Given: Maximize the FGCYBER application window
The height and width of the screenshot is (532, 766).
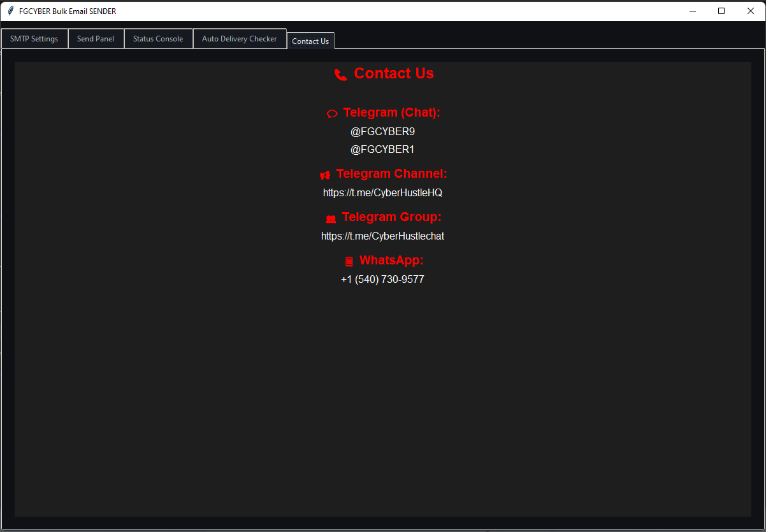Looking at the screenshot, I should 721,11.
